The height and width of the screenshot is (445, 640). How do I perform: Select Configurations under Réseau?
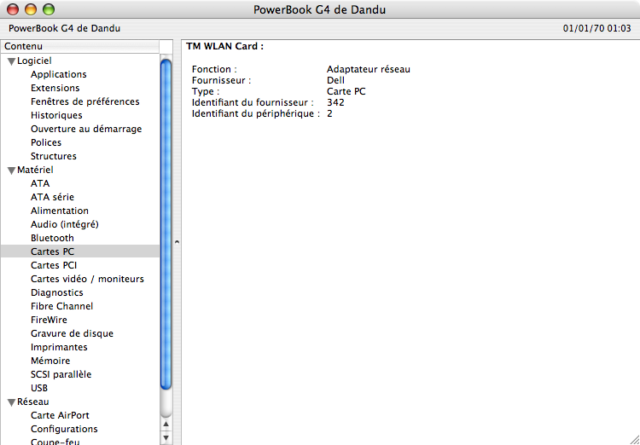pyautogui.click(x=64, y=429)
